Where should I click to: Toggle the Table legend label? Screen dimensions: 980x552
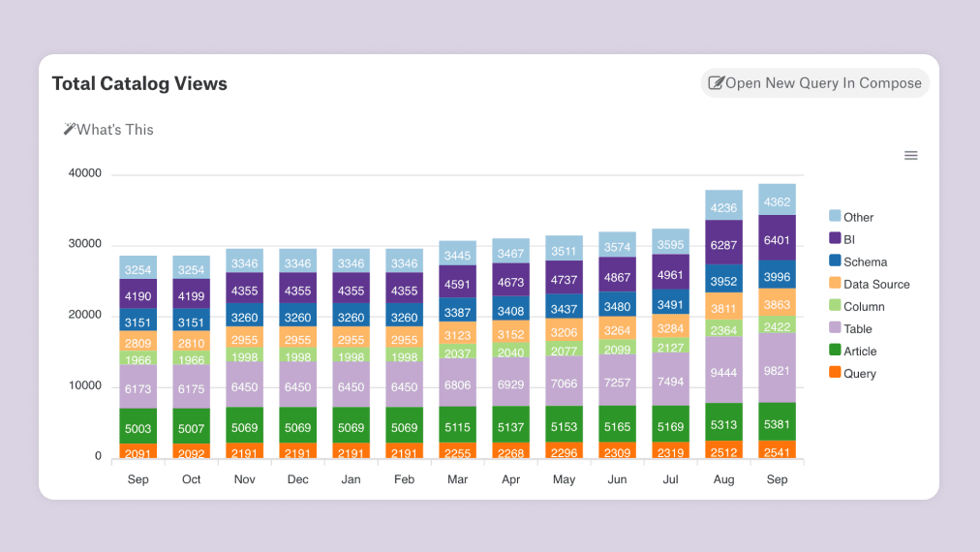[857, 328]
